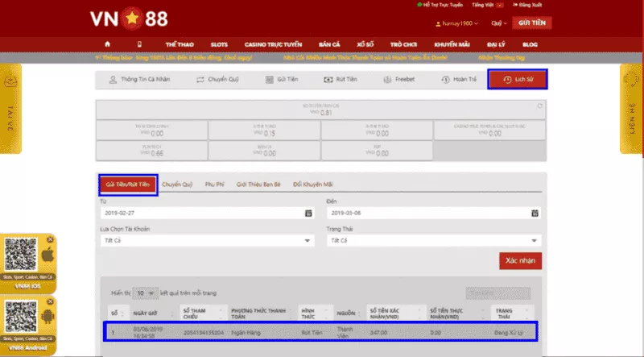Viewport: 644px width, 357px height.
Task: Open the CASINO TRỰC TUYẾN menu
Action: click(x=273, y=44)
